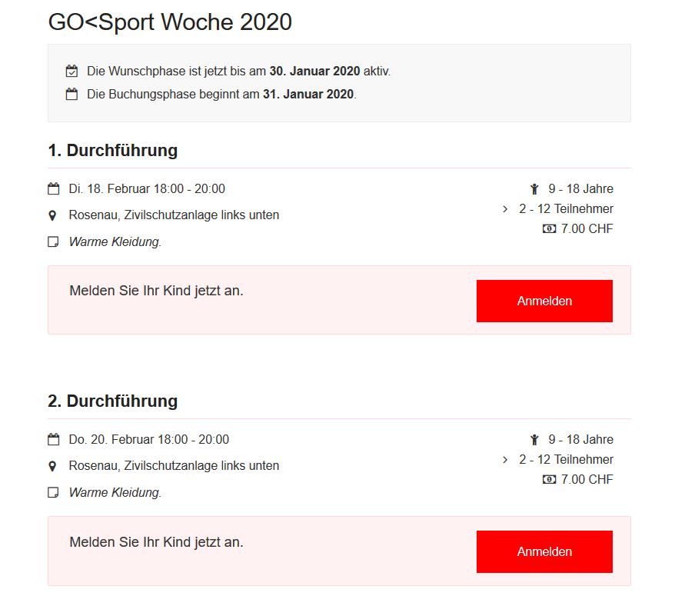This screenshot has height=616, width=685.
Task: Click calendar icon beside Do. 20. Februar
Action: click(53, 439)
